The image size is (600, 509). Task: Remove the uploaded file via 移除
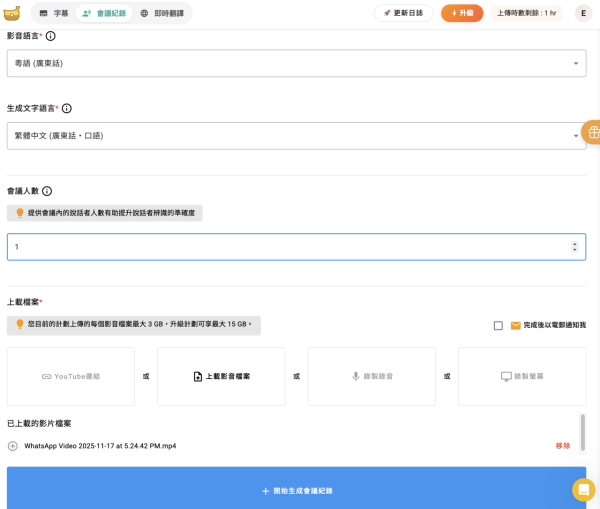563,446
